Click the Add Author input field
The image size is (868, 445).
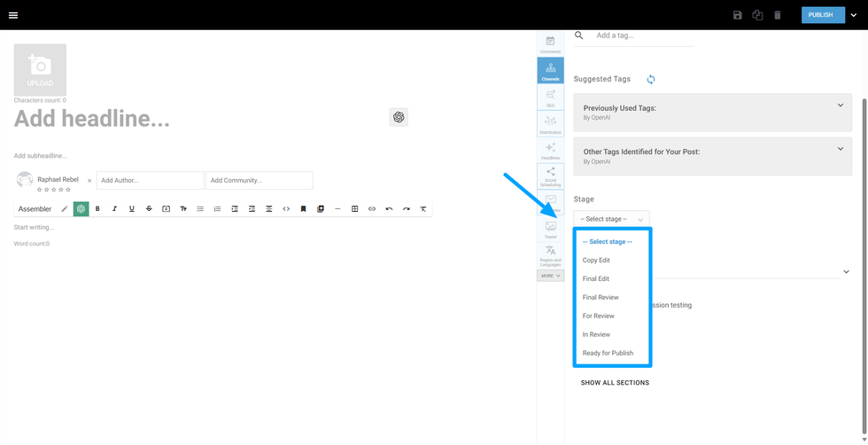pos(150,181)
